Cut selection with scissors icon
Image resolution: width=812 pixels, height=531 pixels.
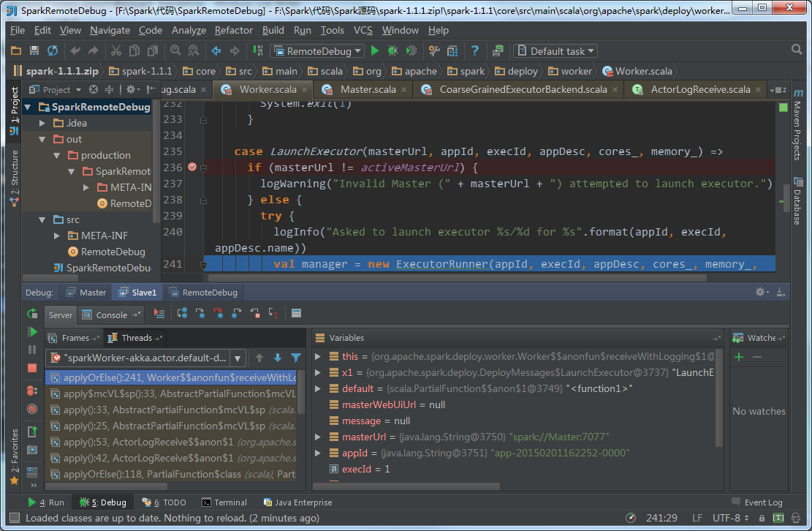click(116, 50)
